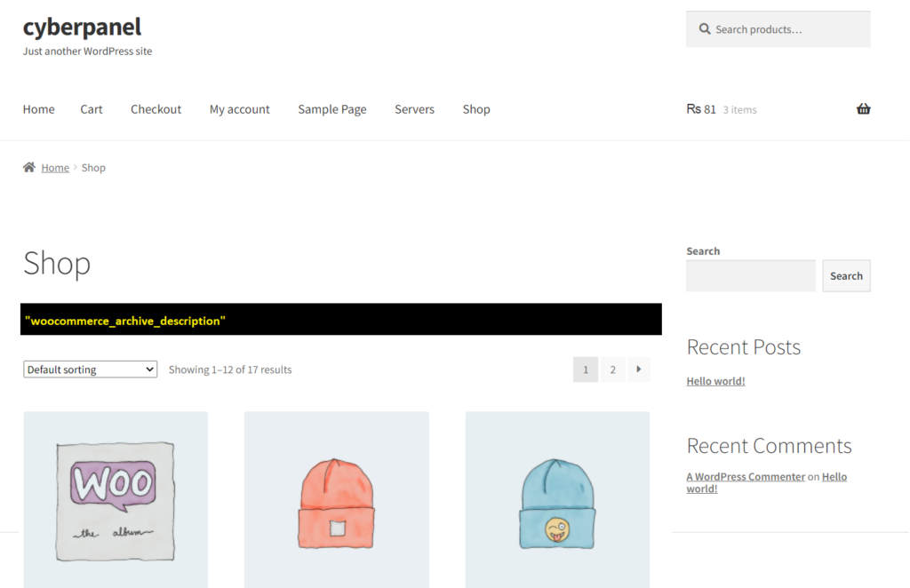Open A WordPress Commenter link
This screenshot has height=588, width=910.
(x=746, y=477)
